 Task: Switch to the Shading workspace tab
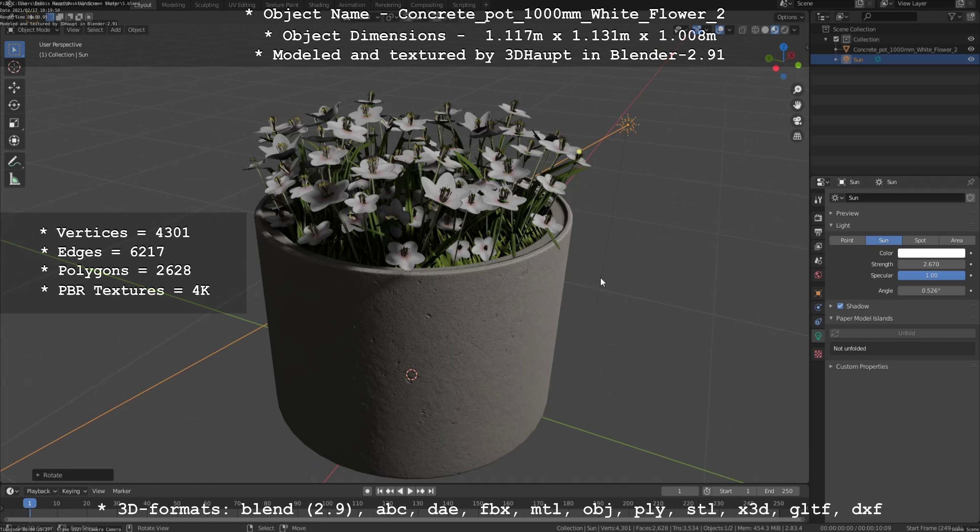318,5
